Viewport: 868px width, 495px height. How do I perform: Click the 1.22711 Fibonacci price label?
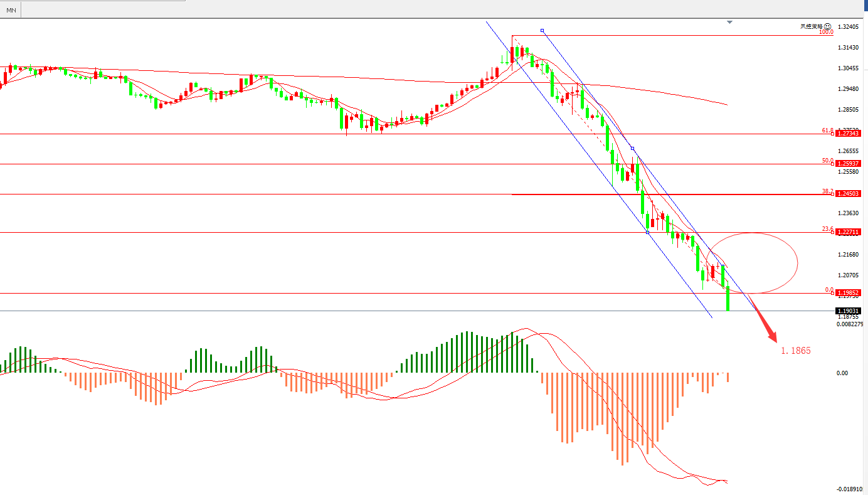click(847, 232)
